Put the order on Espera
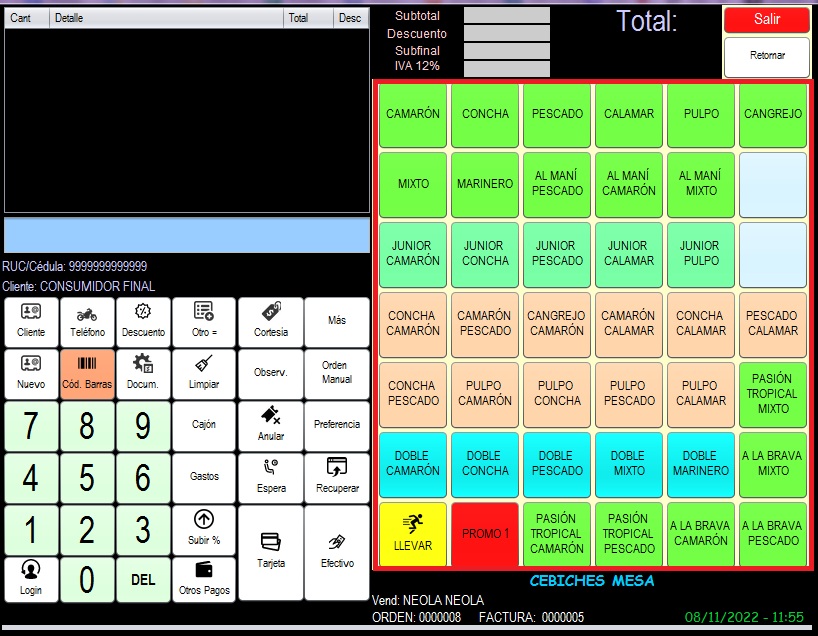818x636 pixels. click(270, 477)
